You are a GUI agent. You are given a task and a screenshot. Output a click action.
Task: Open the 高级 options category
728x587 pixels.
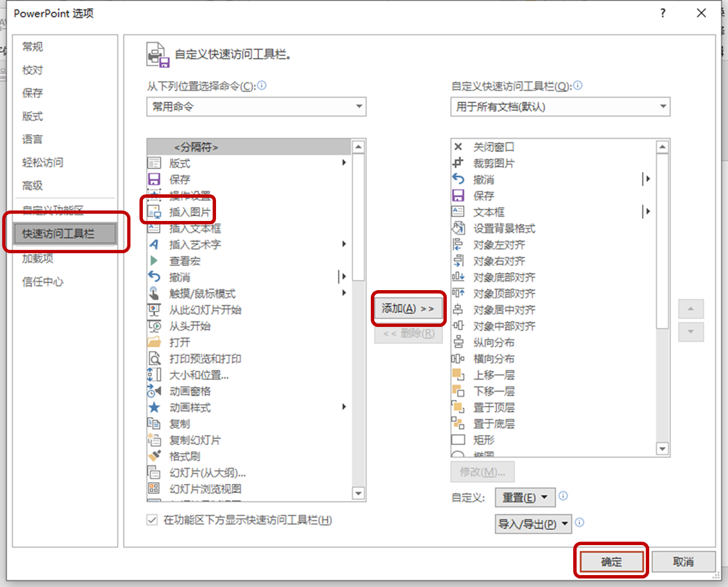32,186
